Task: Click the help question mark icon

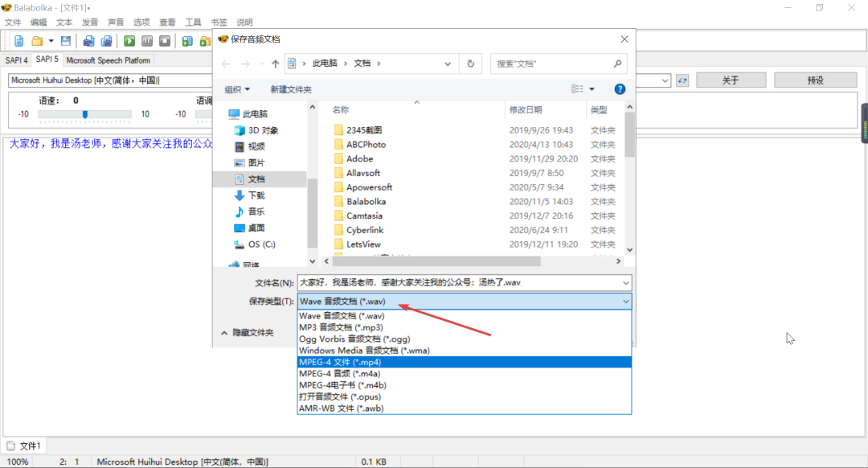Action: coord(619,88)
